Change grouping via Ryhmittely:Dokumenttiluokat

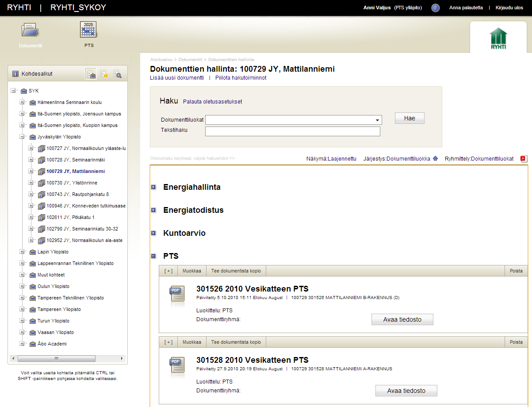479,158
